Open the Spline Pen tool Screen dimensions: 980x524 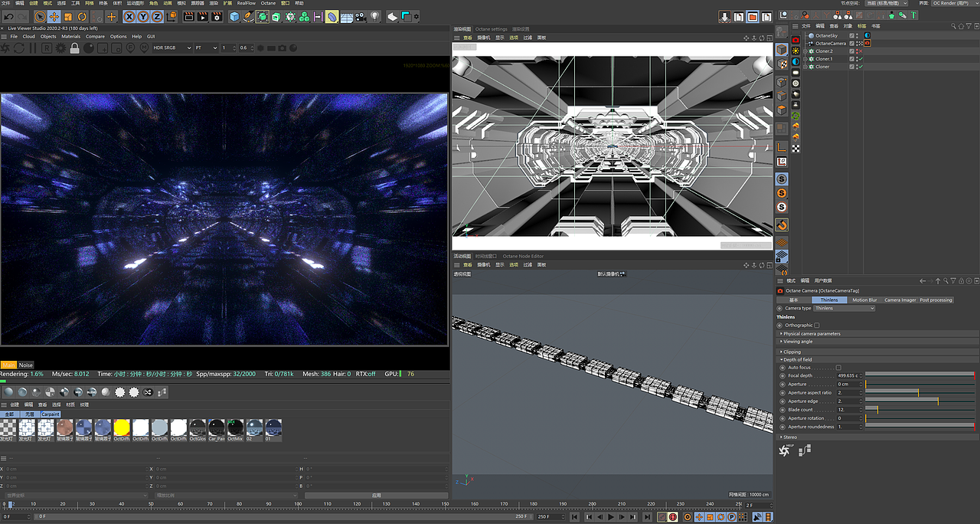248,16
